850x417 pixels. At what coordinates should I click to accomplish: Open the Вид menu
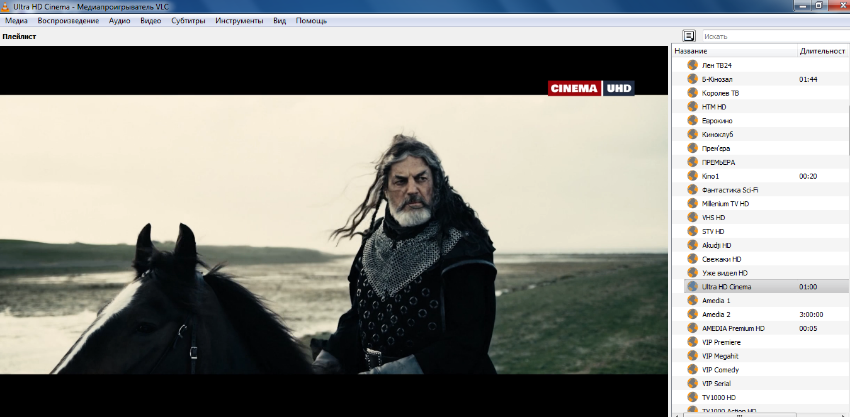point(280,21)
